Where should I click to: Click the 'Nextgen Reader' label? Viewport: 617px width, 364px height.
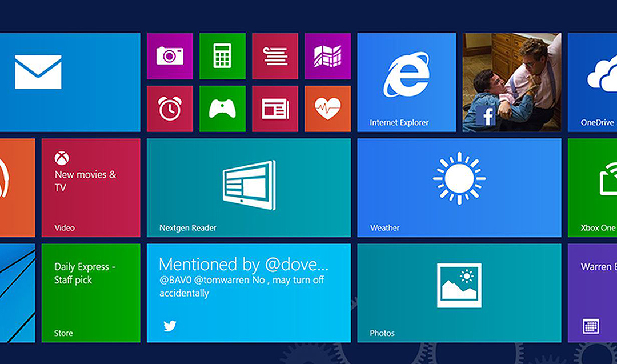[x=188, y=228]
